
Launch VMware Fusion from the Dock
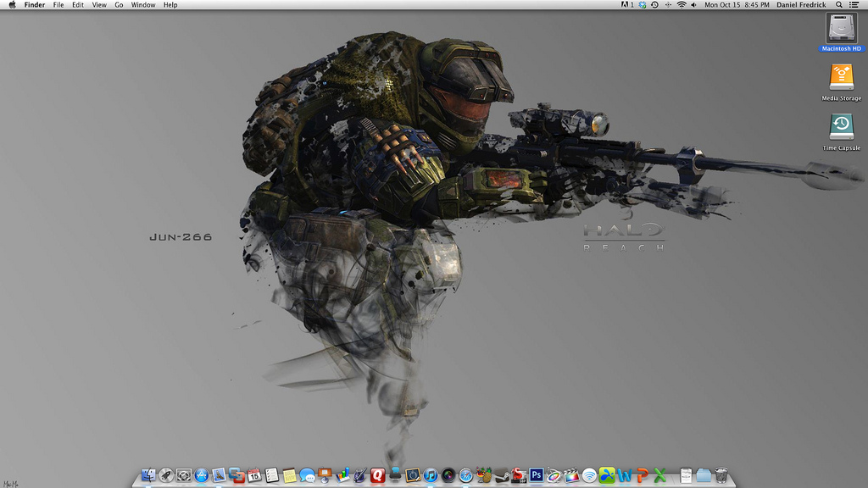coord(237,474)
